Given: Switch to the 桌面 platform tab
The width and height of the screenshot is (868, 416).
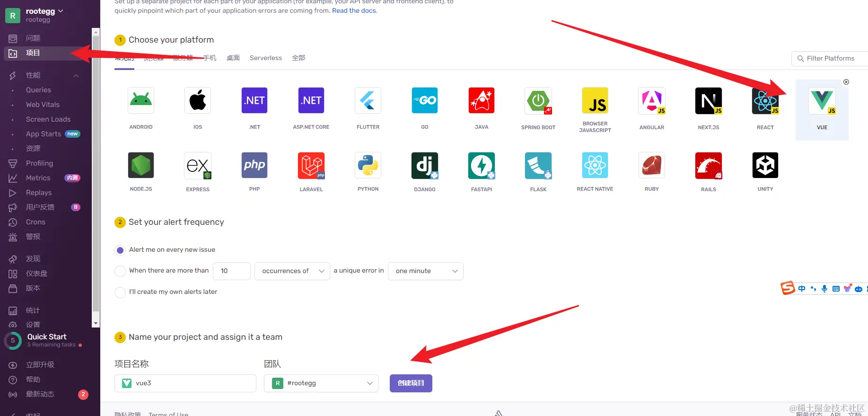Looking at the screenshot, I should [x=233, y=58].
